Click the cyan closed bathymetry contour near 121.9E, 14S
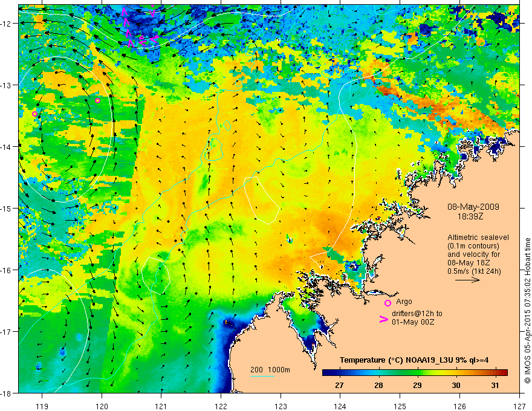Image resolution: width=532 pixels, height=411 pixels. 213,149
